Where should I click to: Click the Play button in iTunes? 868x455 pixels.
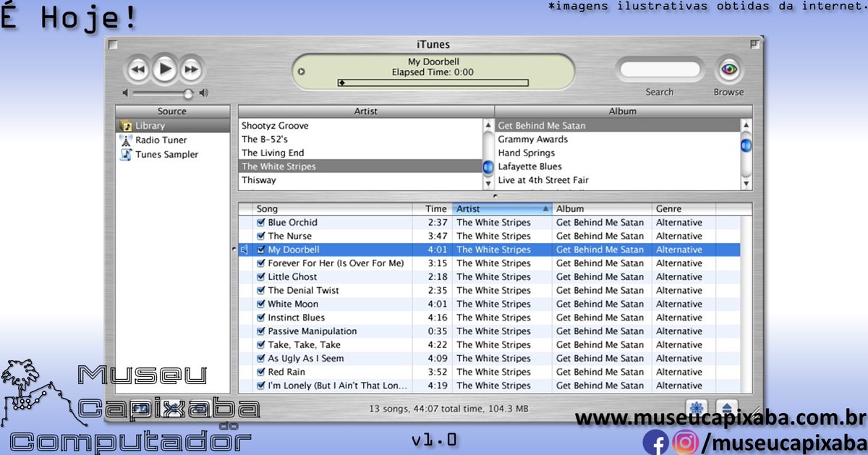tap(165, 69)
